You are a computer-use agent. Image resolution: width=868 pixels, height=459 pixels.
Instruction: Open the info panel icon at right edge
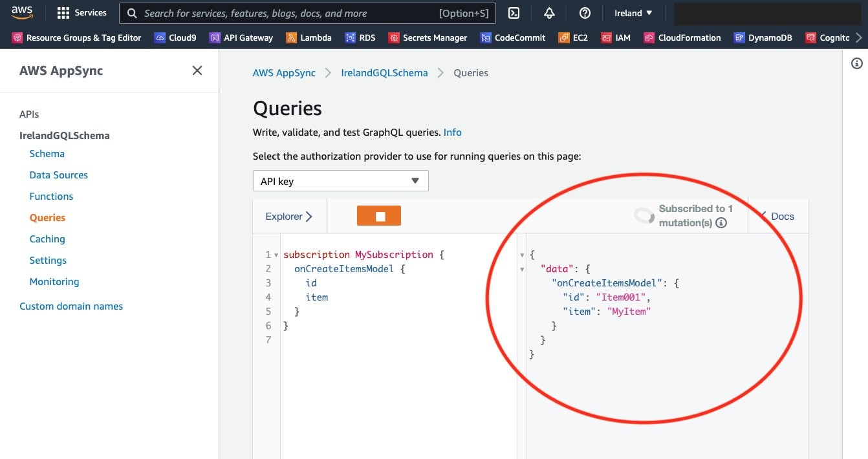tap(857, 63)
